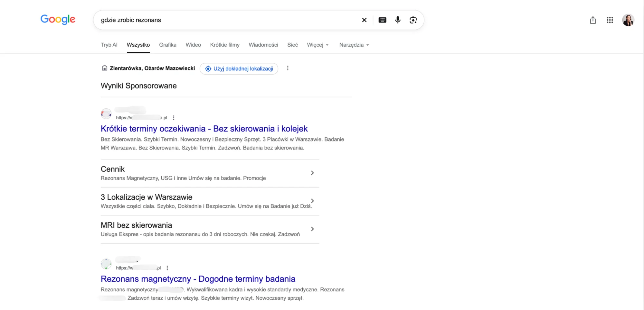Viewport: 644px width, 310px height.
Task: Click the favicon of the first sponsored result
Action: 106,114
